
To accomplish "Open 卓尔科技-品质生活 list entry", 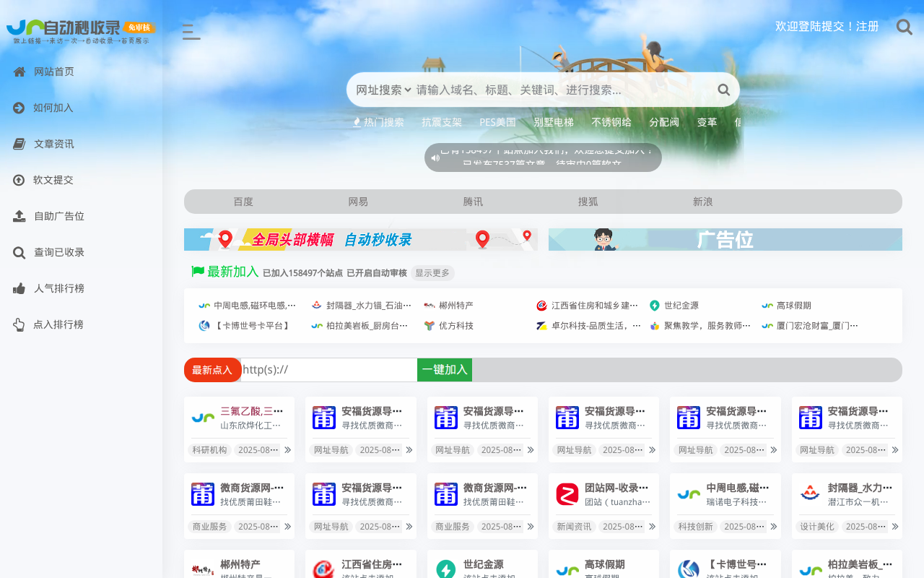I will pyautogui.click(x=596, y=326).
